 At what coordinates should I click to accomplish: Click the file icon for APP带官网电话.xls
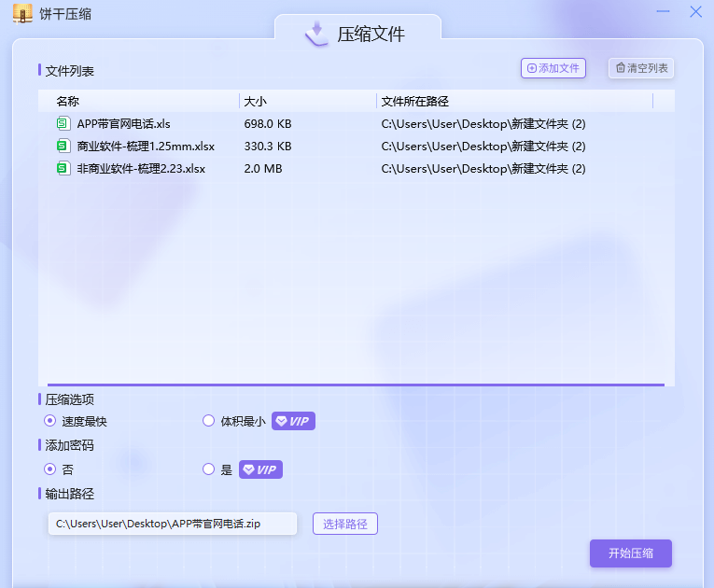pos(63,123)
